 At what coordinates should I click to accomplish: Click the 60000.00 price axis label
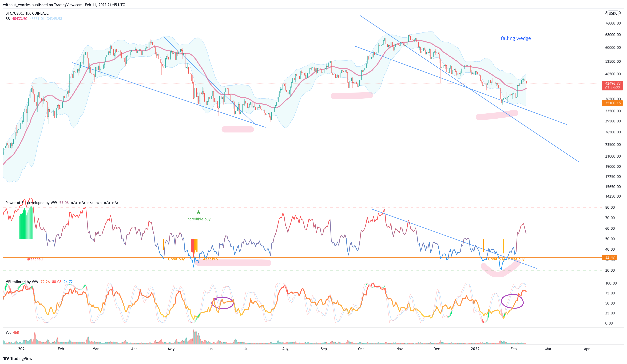coord(613,47)
